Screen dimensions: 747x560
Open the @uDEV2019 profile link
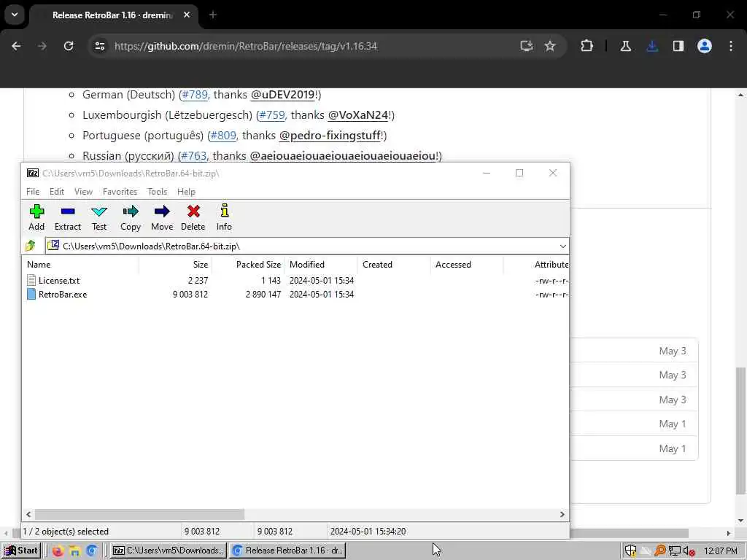283,94
